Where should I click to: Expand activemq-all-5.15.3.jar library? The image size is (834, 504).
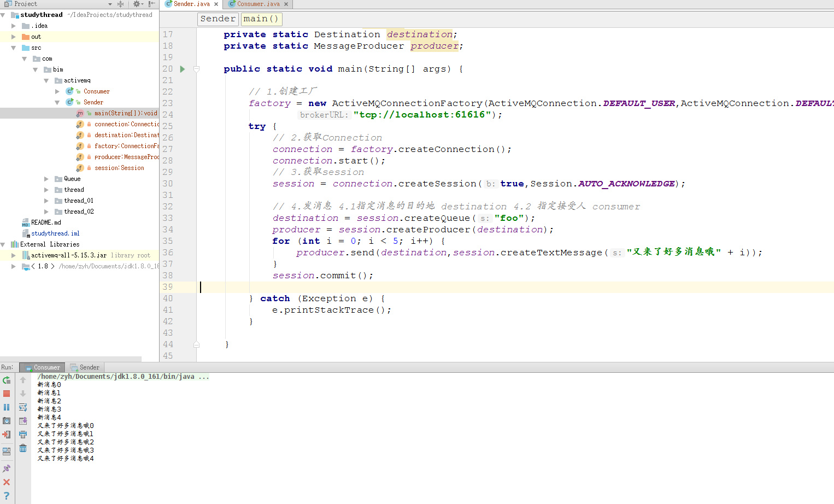(14, 255)
